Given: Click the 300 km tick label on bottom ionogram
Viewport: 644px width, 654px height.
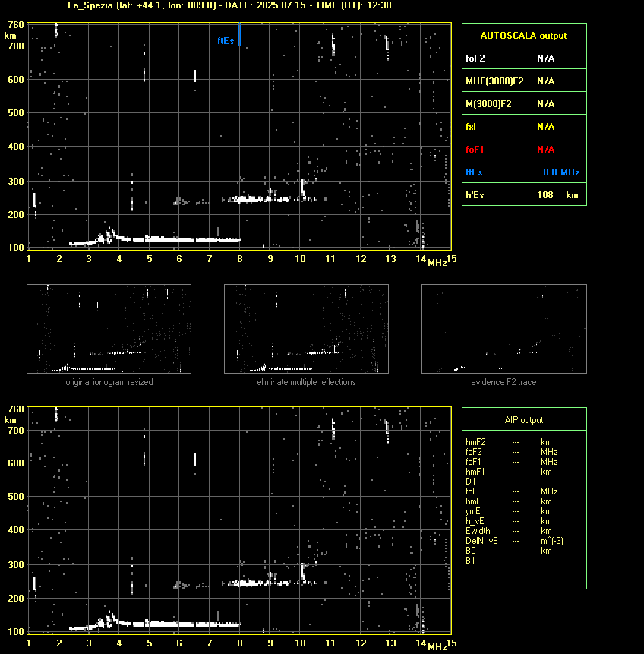Looking at the screenshot, I should point(16,564).
